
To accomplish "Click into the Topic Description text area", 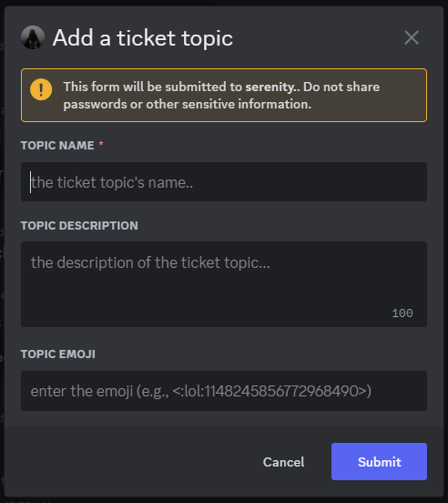I will [224, 284].
